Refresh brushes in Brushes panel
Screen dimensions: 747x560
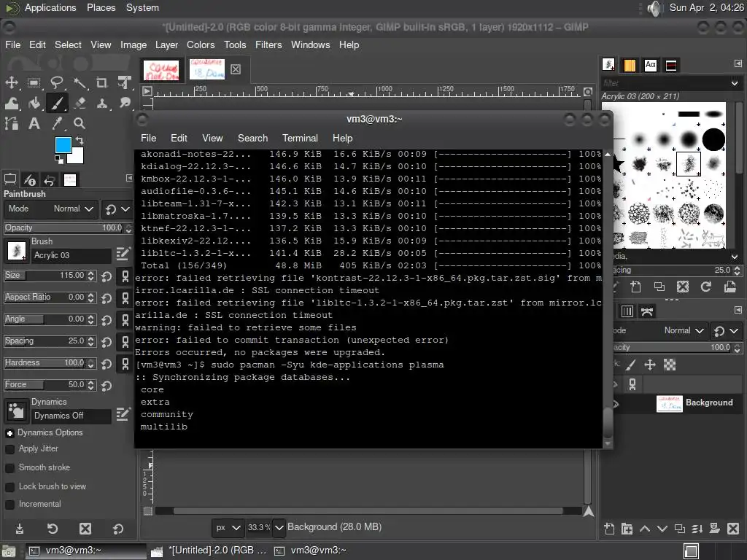pyautogui.click(x=706, y=287)
